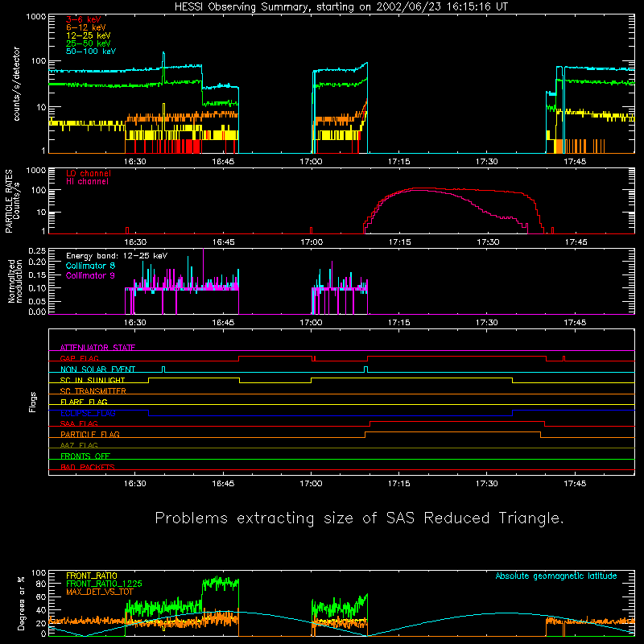
Task: Select the red '3-6 keV' legend label
Action: coord(84,19)
